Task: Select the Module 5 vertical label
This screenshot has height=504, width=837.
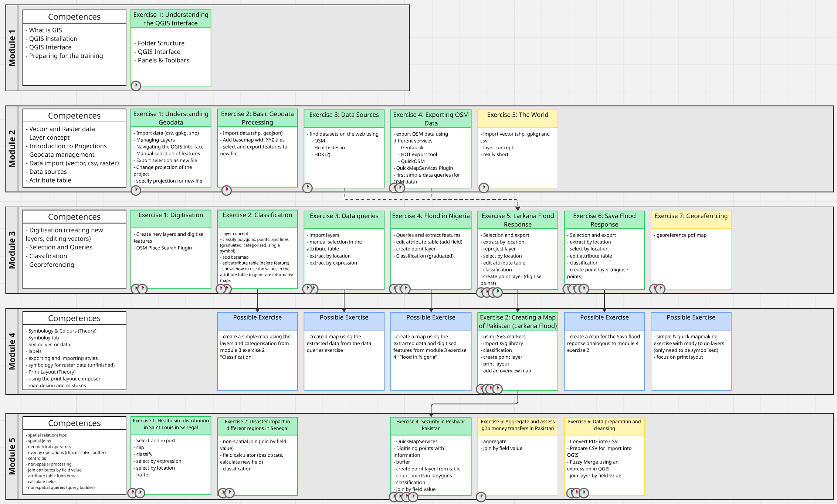Action: coord(12,456)
